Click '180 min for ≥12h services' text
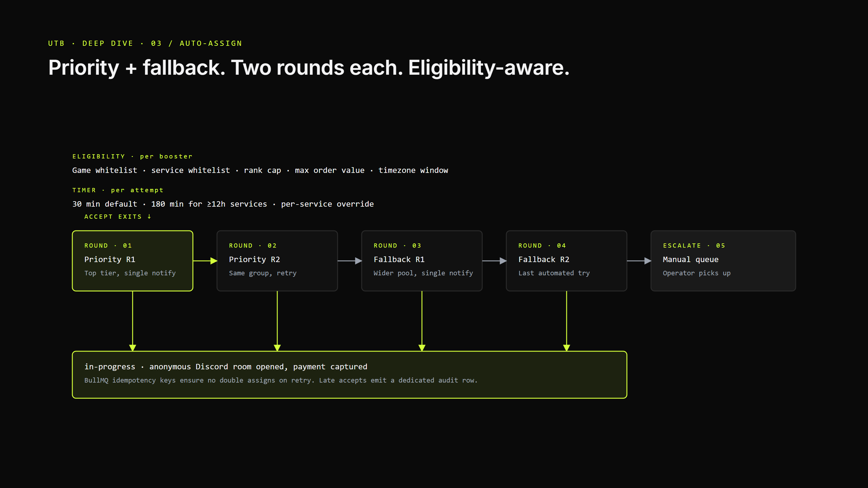 [209, 204]
